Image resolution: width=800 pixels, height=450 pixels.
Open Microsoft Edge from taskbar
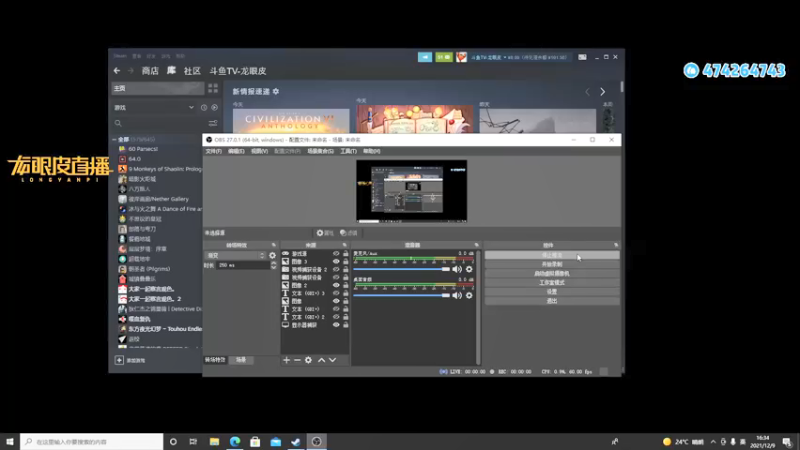point(235,441)
